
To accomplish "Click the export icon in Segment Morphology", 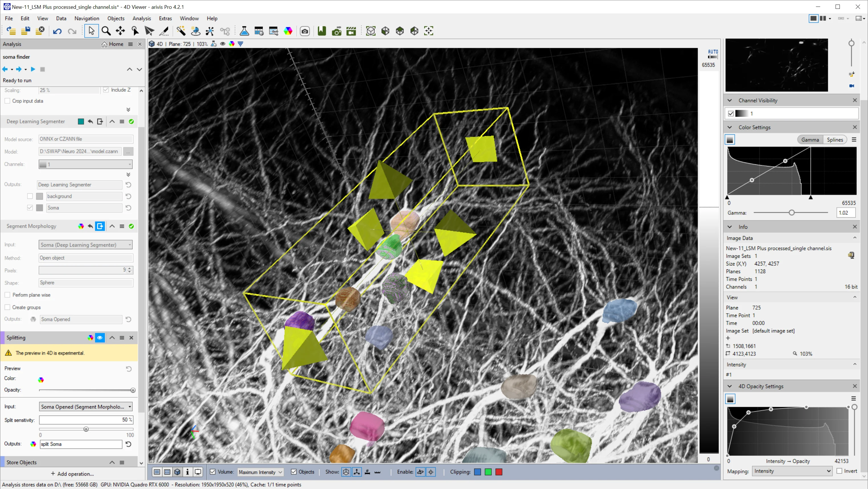I will click(x=100, y=226).
